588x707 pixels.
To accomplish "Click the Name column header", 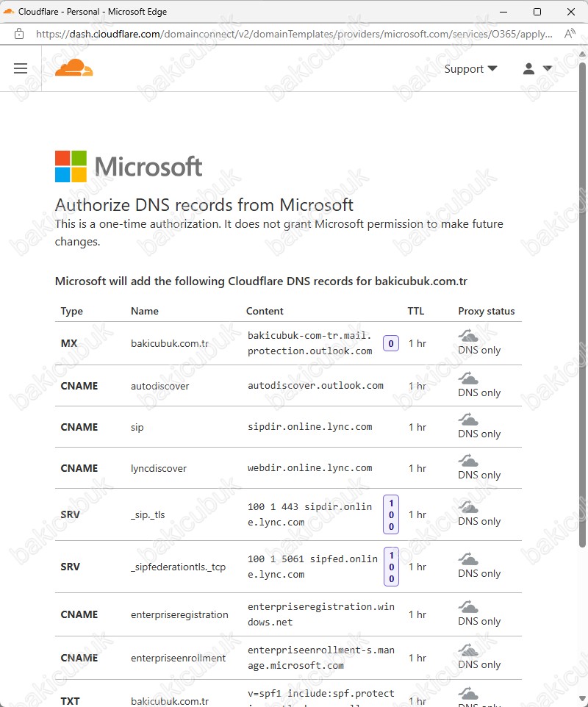I will (145, 311).
